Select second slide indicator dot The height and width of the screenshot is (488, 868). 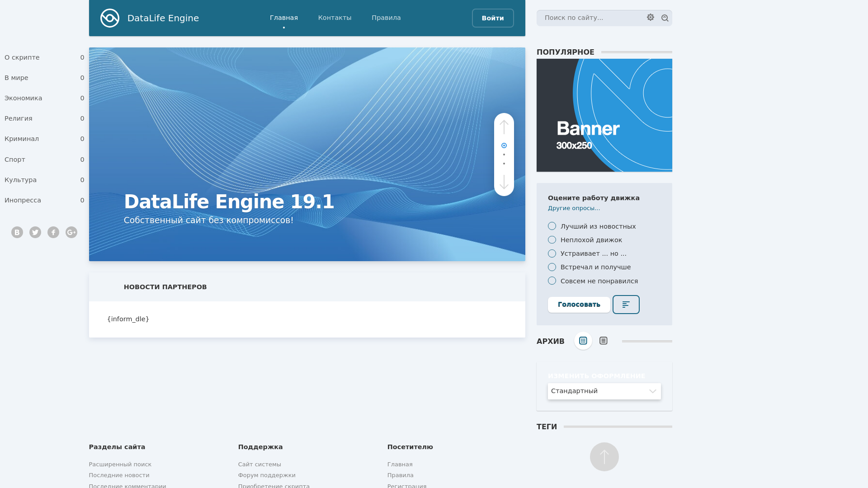(x=504, y=155)
